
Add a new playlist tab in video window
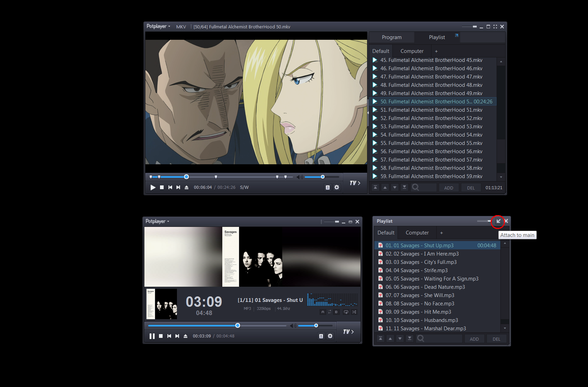coord(436,51)
